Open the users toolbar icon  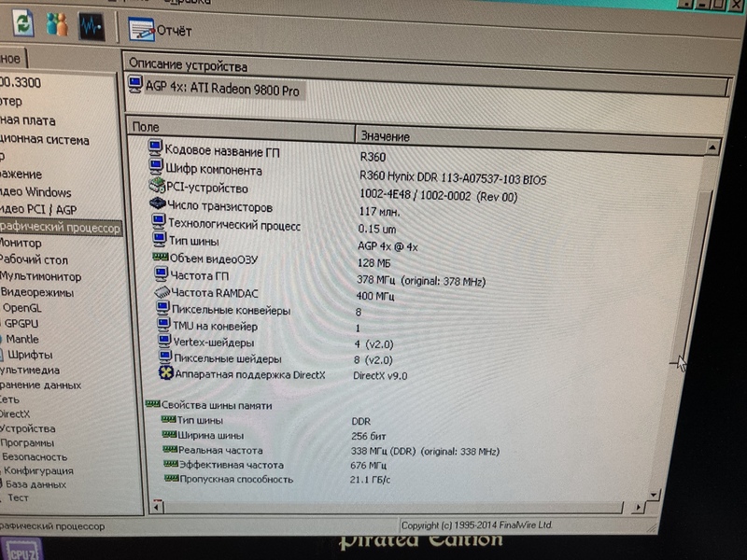pos(57,24)
